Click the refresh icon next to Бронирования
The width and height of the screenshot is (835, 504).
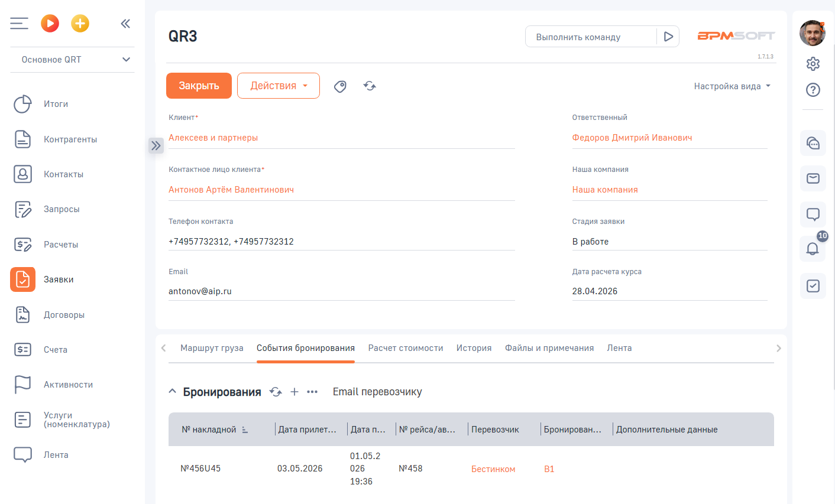(x=276, y=391)
